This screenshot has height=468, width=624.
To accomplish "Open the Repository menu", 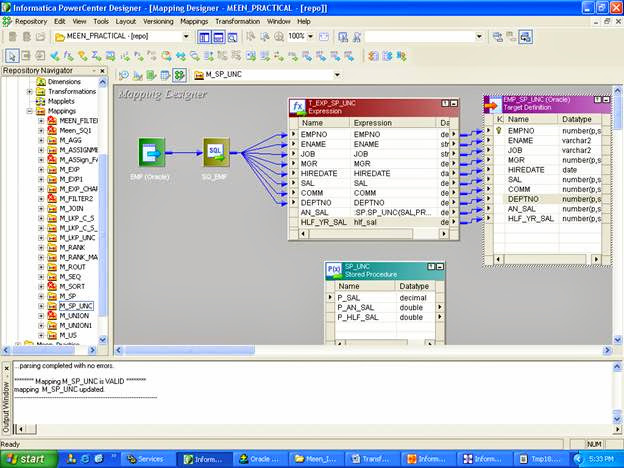I will (31, 21).
